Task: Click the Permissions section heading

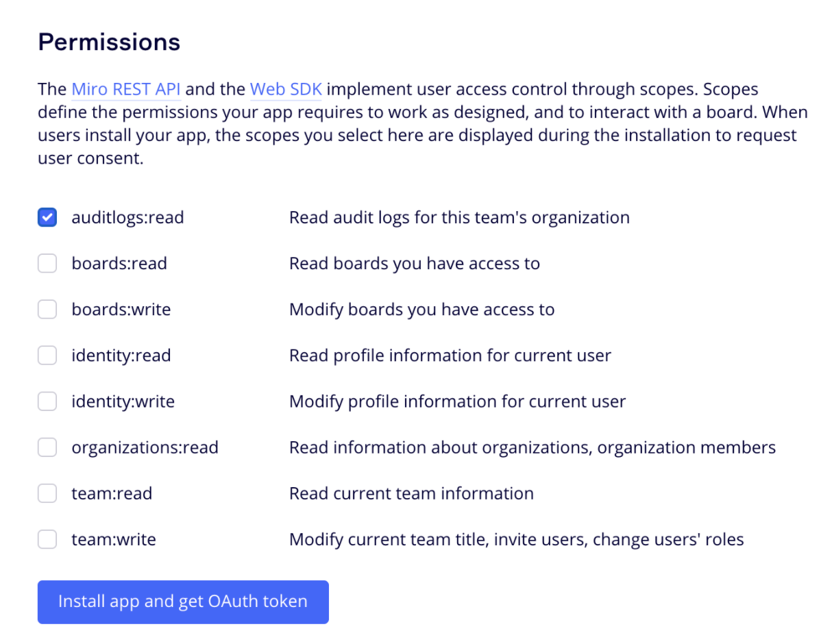Action: click(x=109, y=42)
